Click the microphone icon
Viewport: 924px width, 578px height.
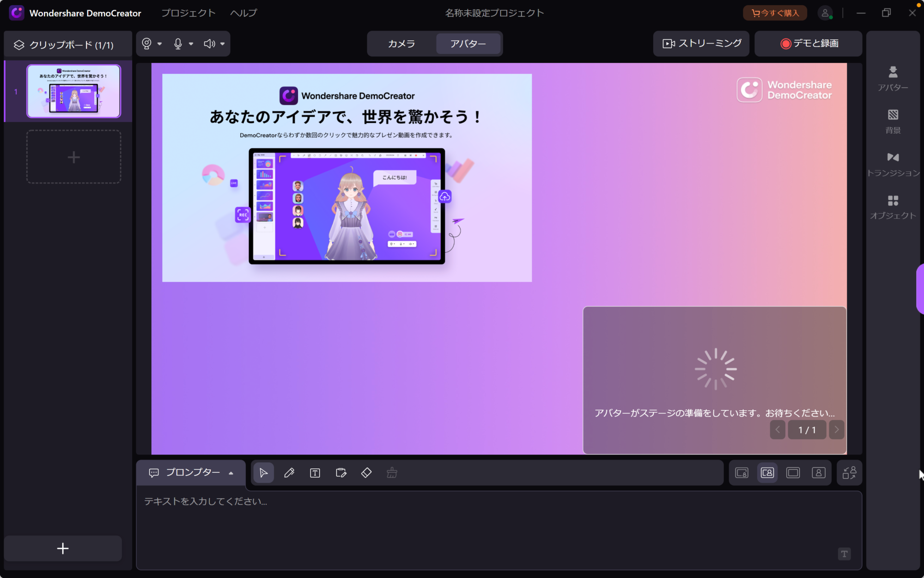click(178, 43)
